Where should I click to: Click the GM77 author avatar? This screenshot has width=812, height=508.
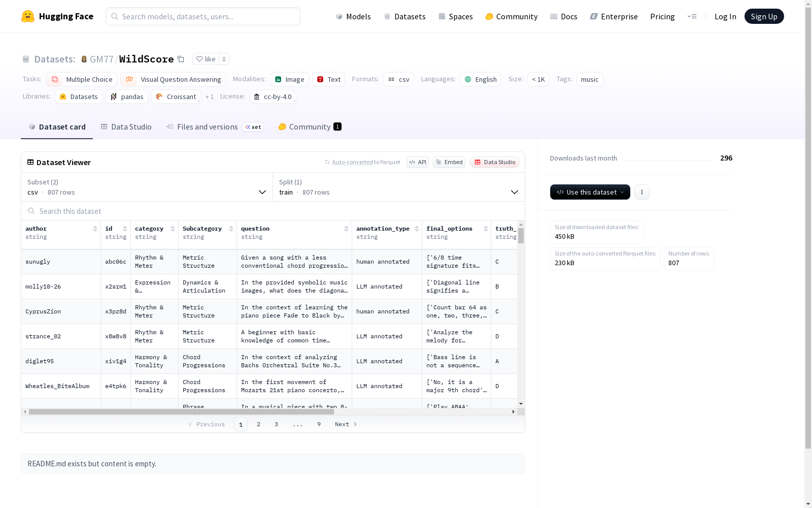click(x=84, y=59)
